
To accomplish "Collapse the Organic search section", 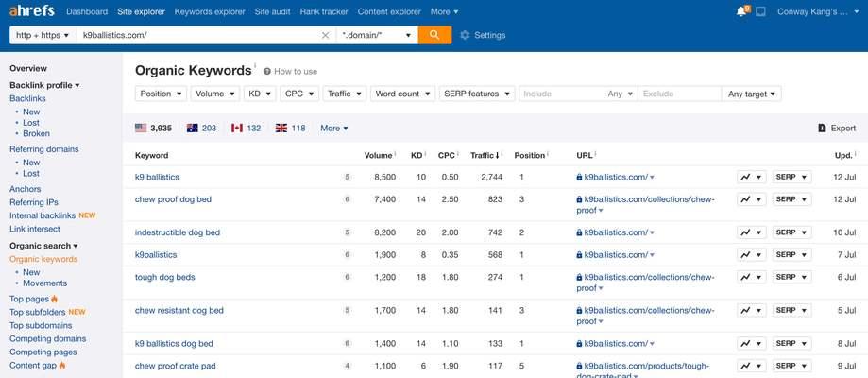I will pyautogui.click(x=43, y=246).
